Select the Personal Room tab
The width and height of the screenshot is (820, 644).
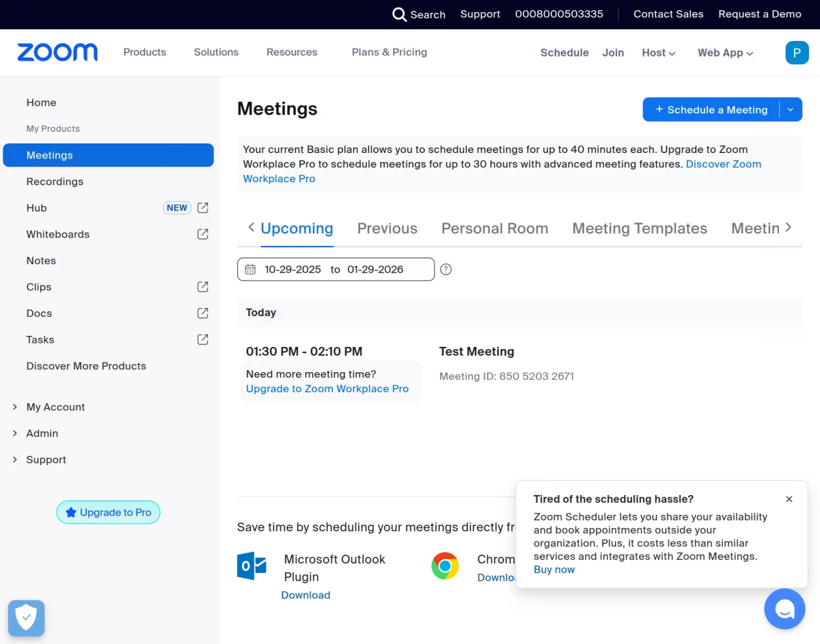point(495,229)
